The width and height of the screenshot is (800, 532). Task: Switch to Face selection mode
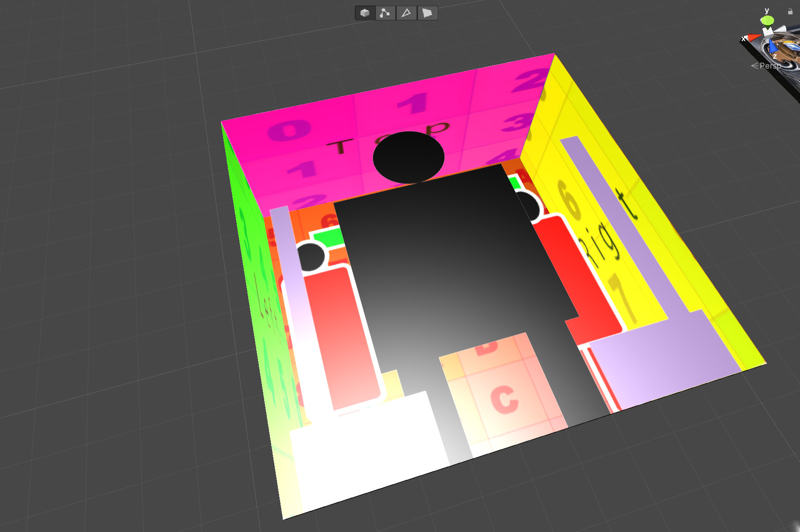(x=427, y=13)
